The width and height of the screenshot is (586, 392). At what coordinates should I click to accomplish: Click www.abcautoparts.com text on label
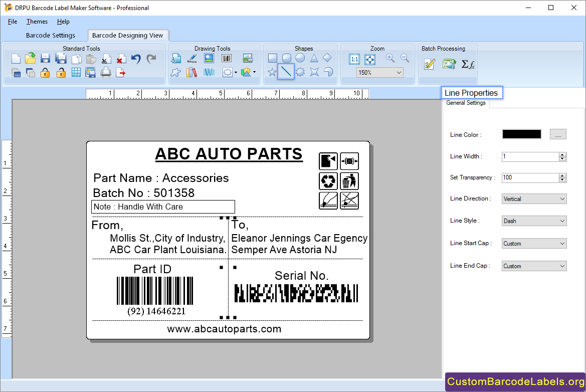(224, 329)
